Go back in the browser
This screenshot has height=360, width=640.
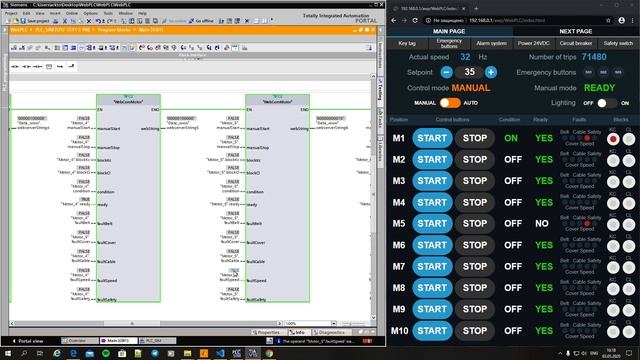point(393,20)
